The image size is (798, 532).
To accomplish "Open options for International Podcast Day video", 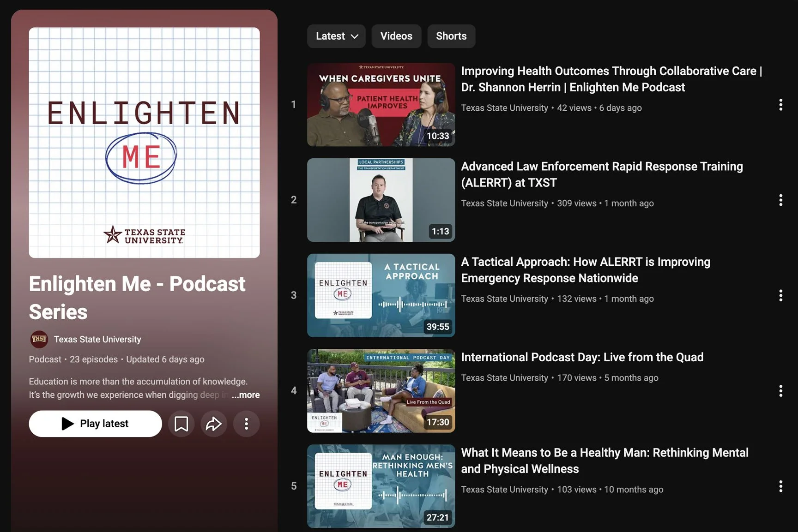I will coord(780,391).
